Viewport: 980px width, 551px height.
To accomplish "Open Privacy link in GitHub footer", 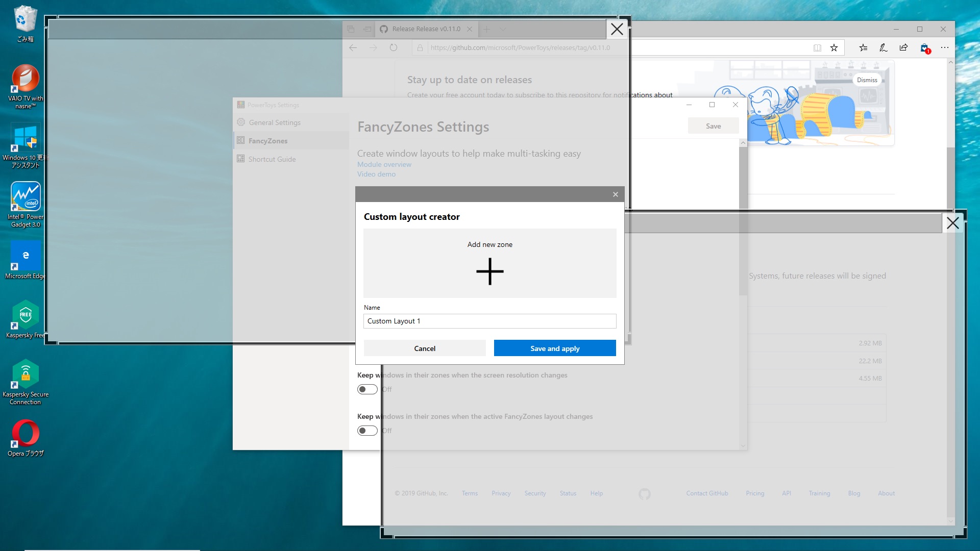I will (501, 493).
